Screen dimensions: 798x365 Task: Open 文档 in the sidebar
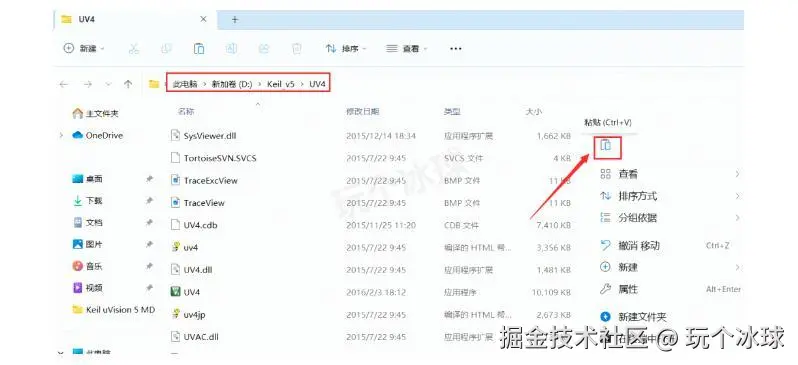88,222
